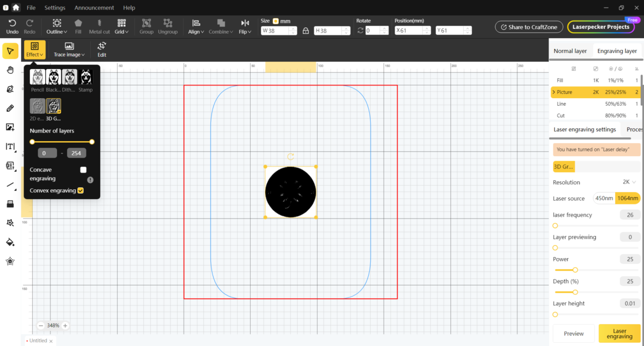
Task: Open the Edit image tool
Action: (102, 49)
